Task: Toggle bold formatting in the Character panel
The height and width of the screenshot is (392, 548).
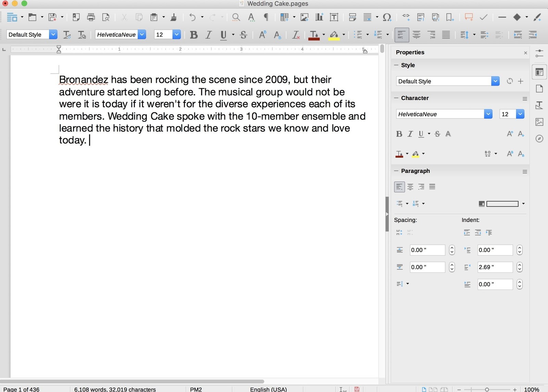Action: tap(399, 134)
